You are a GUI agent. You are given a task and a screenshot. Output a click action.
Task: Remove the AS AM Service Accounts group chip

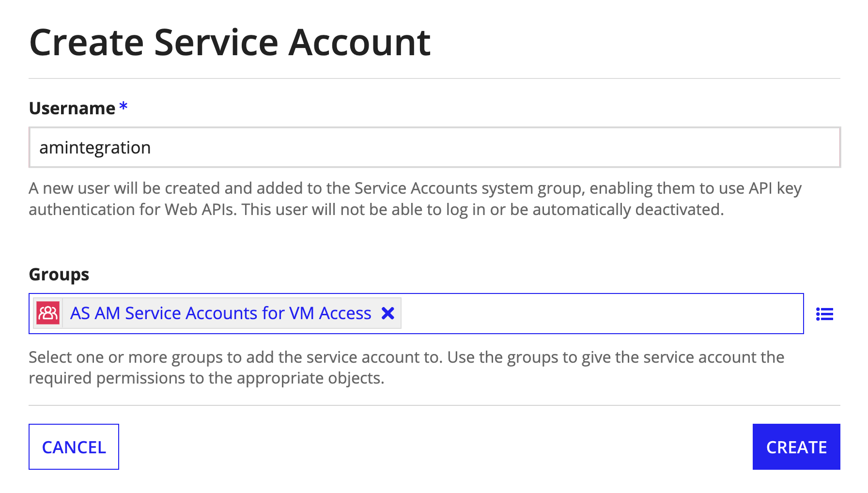388,313
